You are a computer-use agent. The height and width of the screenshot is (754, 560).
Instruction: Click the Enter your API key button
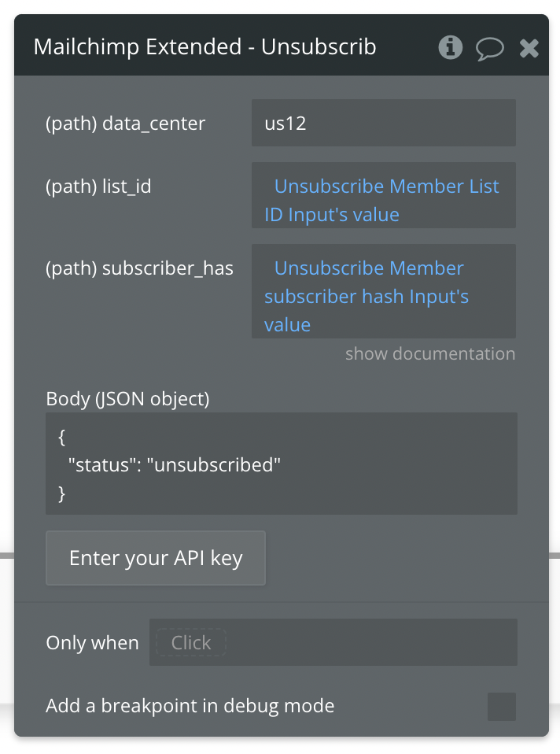(x=156, y=558)
